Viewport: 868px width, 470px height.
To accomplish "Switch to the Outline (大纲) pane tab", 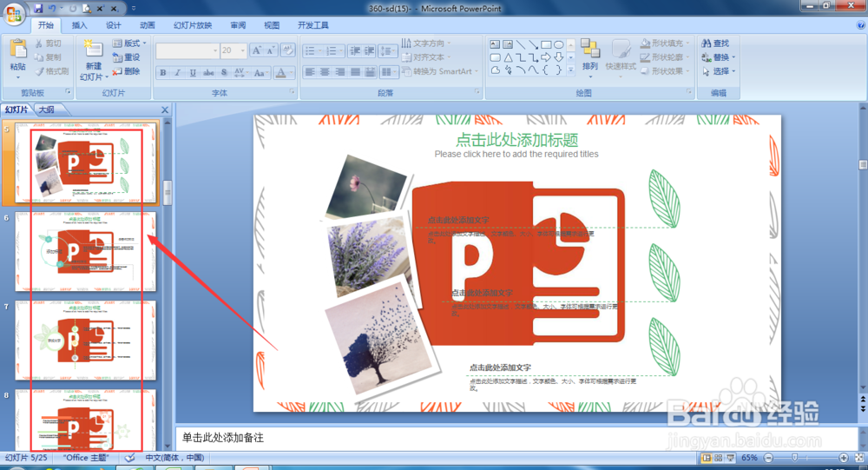I will [47, 109].
